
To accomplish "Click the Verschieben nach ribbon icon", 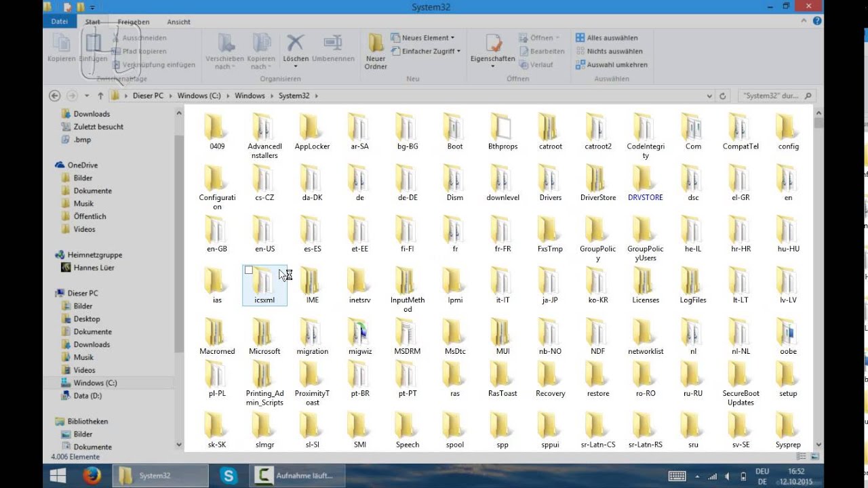I will [224, 52].
